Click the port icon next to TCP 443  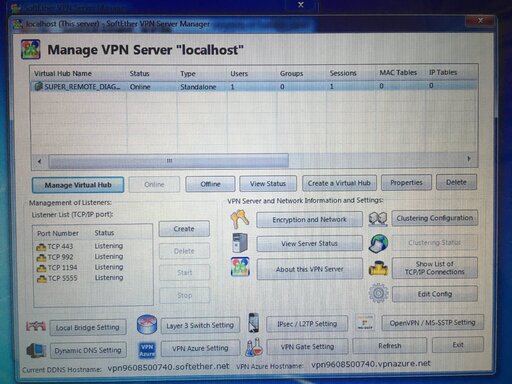tap(41, 247)
